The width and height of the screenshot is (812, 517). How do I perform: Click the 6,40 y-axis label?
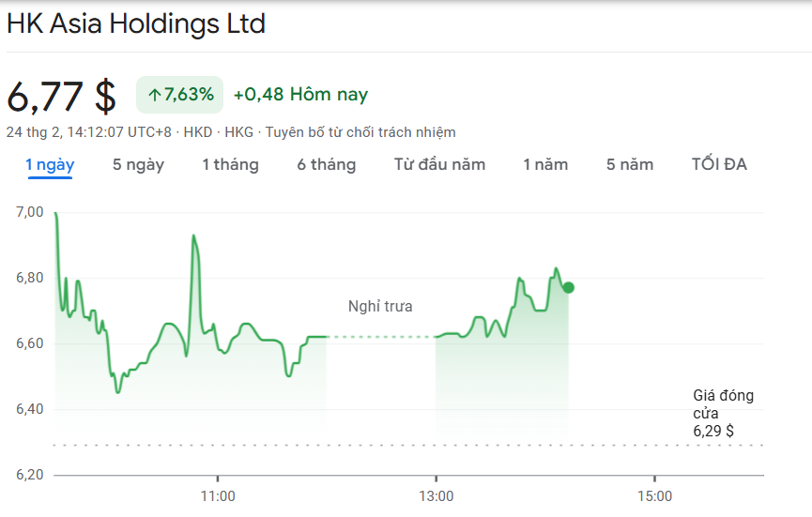click(30, 409)
